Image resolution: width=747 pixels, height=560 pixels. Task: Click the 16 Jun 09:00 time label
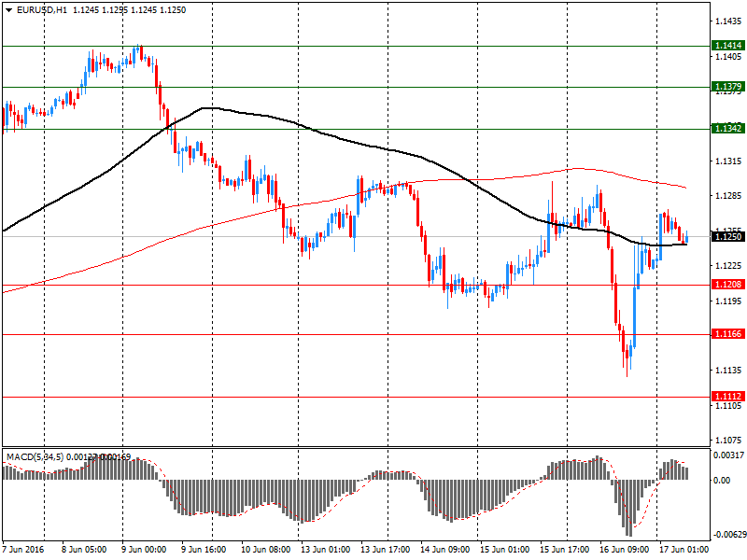click(624, 550)
